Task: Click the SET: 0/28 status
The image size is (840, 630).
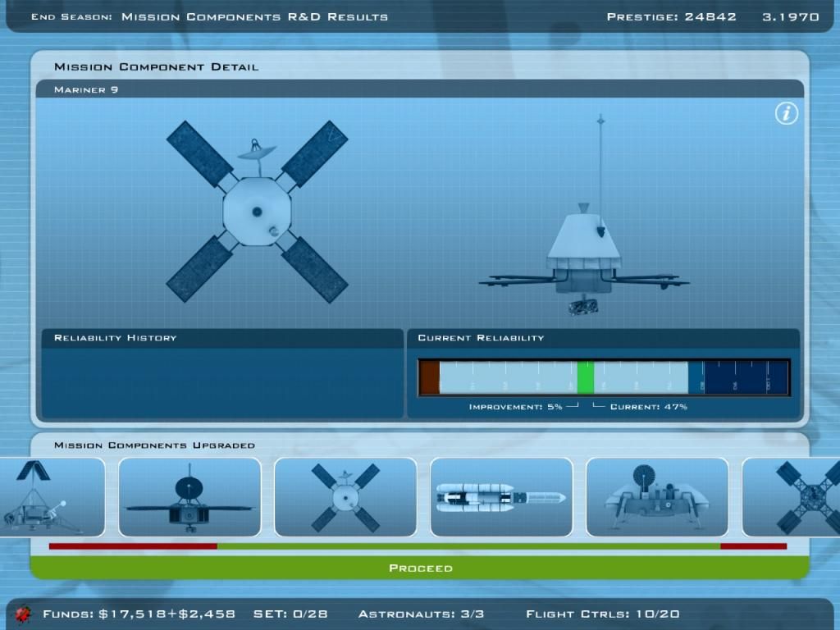Action: (x=290, y=614)
